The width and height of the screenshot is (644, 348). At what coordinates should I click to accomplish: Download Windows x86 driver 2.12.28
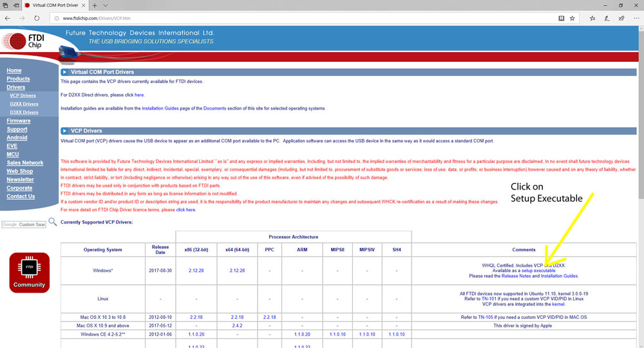click(x=196, y=271)
